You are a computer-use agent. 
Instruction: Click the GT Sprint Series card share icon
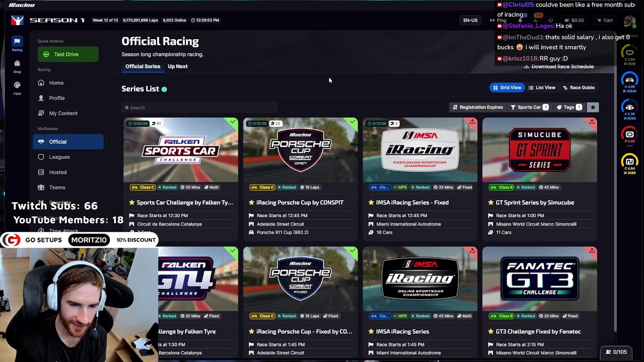[x=592, y=122]
